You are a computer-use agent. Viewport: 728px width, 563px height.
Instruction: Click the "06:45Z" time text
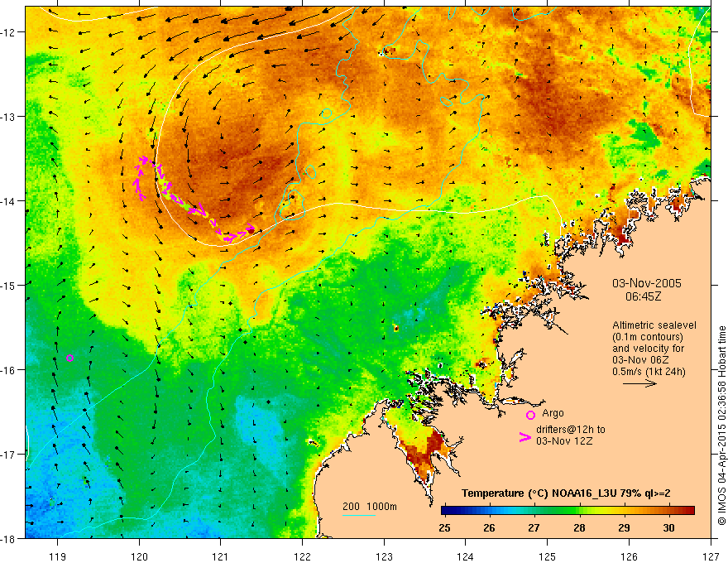[643, 296]
